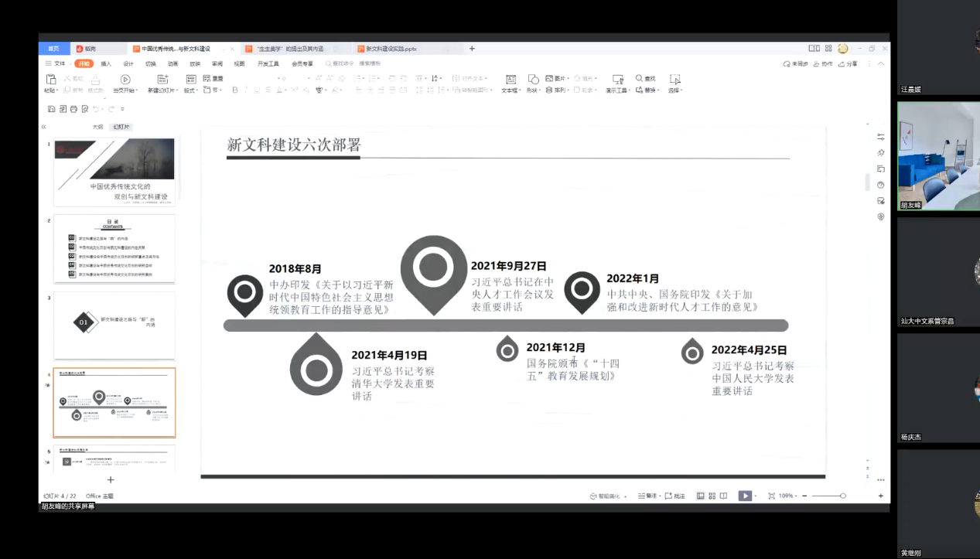Toggle the Comments (批注) pane
Viewport: 980px width, 559px height.
(675, 496)
